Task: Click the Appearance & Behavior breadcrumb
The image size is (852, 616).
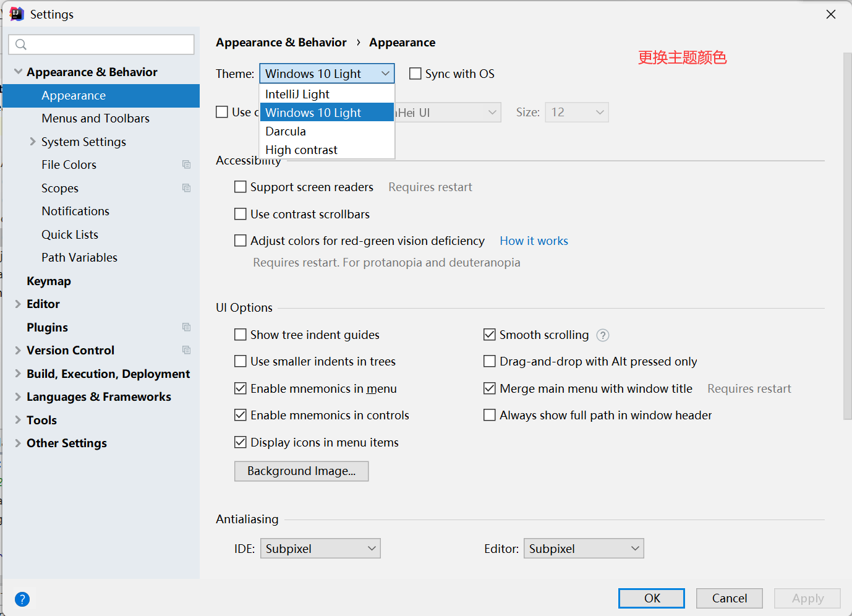Action: click(x=281, y=42)
